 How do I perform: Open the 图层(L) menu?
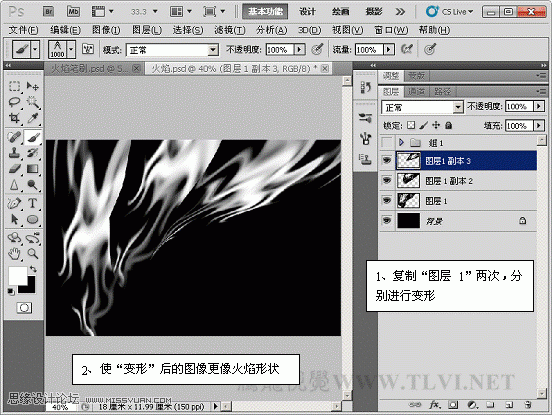(x=147, y=30)
